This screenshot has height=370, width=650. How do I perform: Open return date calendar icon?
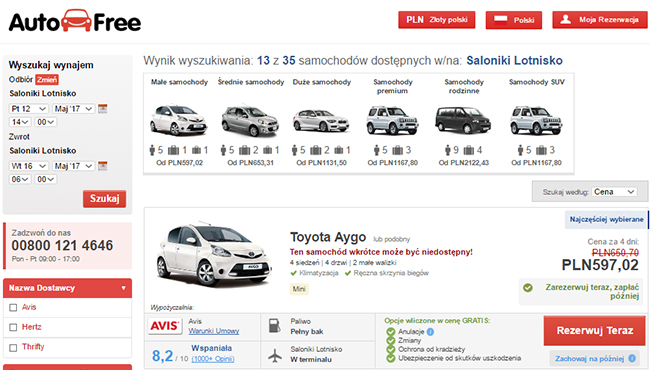pyautogui.click(x=102, y=166)
